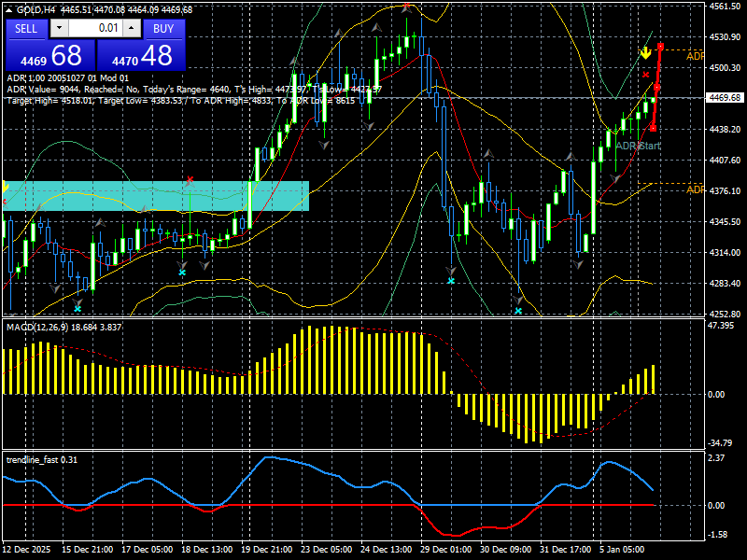The height and width of the screenshot is (560, 747).
Task: Select the top handle of the red trendline
Action: [661, 47]
